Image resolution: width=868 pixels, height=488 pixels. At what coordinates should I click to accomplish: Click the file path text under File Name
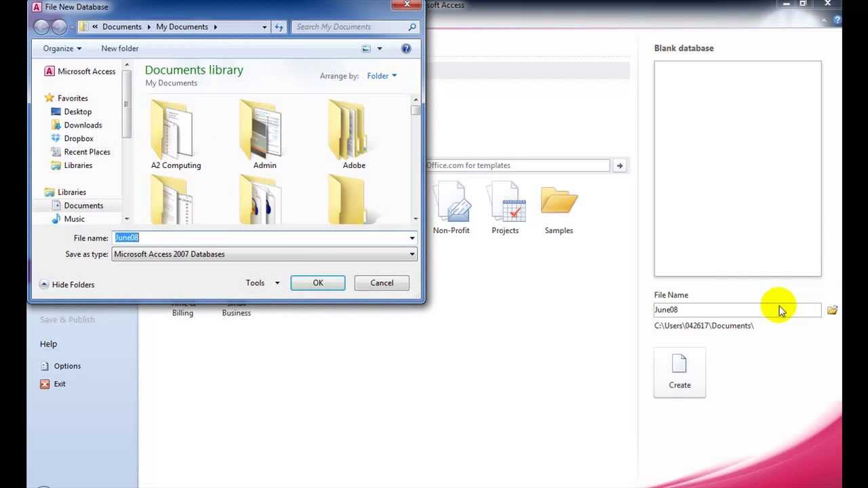(x=704, y=326)
